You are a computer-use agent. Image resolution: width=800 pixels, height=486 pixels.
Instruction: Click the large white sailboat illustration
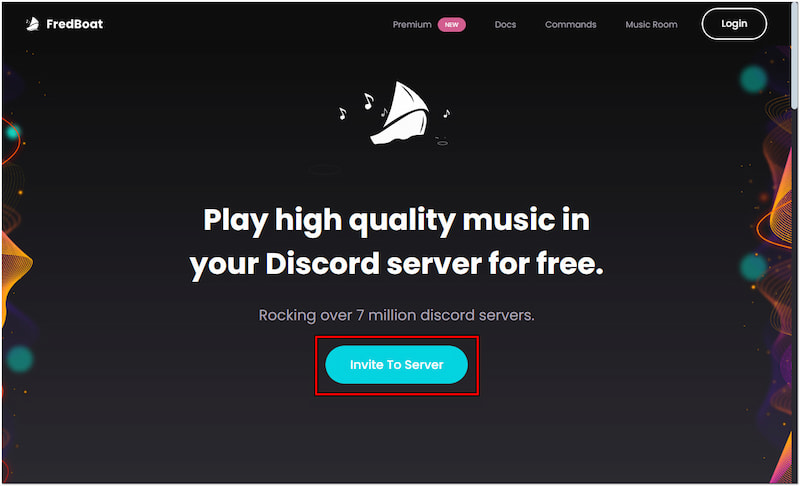pyautogui.click(x=400, y=113)
